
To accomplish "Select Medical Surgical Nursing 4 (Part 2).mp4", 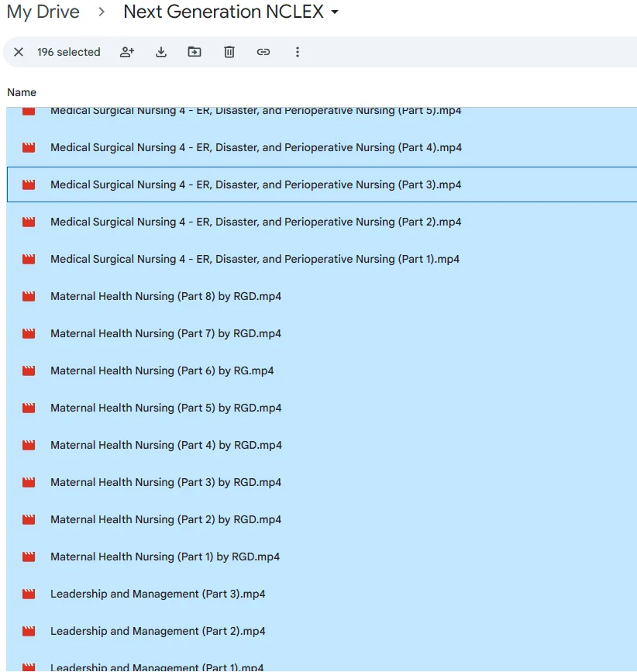I will [x=322, y=222].
